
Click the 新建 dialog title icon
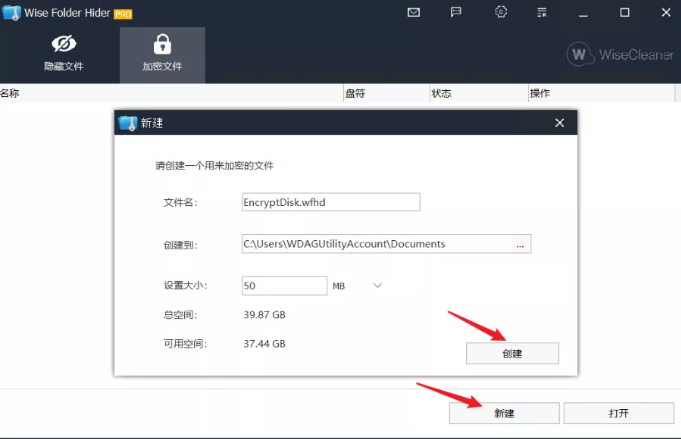(x=127, y=123)
